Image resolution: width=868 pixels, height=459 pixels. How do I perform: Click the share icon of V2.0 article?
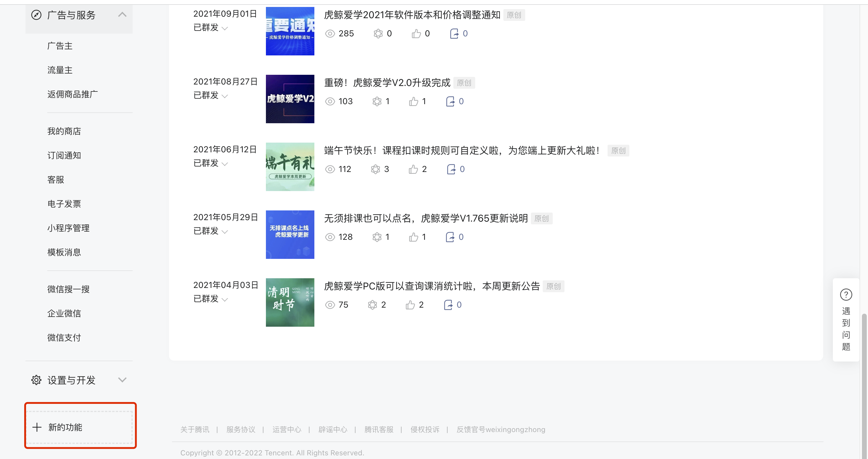[450, 101]
